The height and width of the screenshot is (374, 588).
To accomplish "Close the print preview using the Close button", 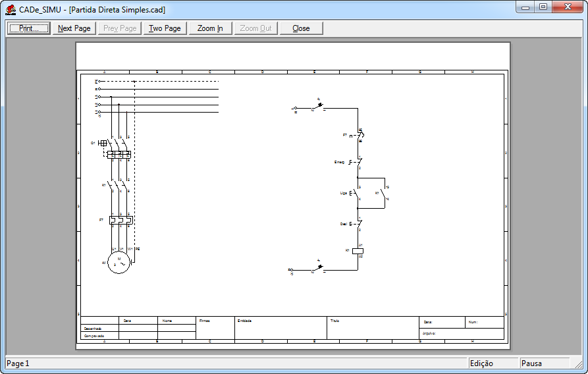I will click(301, 28).
